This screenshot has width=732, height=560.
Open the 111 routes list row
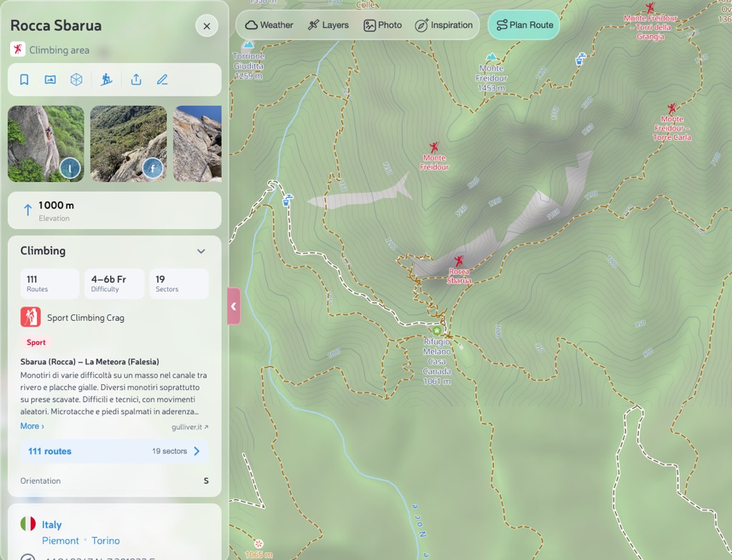(x=114, y=451)
